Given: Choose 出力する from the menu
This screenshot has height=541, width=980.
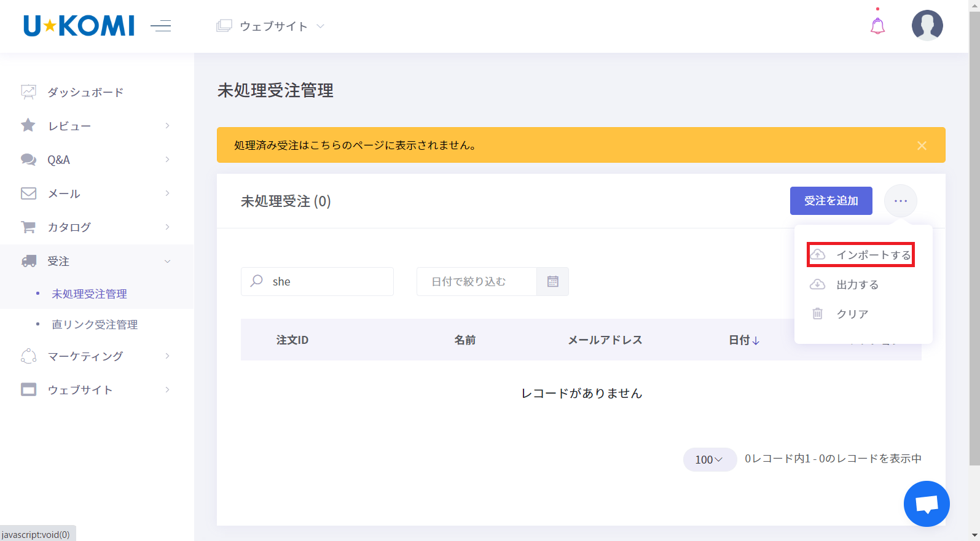Looking at the screenshot, I should [x=857, y=284].
